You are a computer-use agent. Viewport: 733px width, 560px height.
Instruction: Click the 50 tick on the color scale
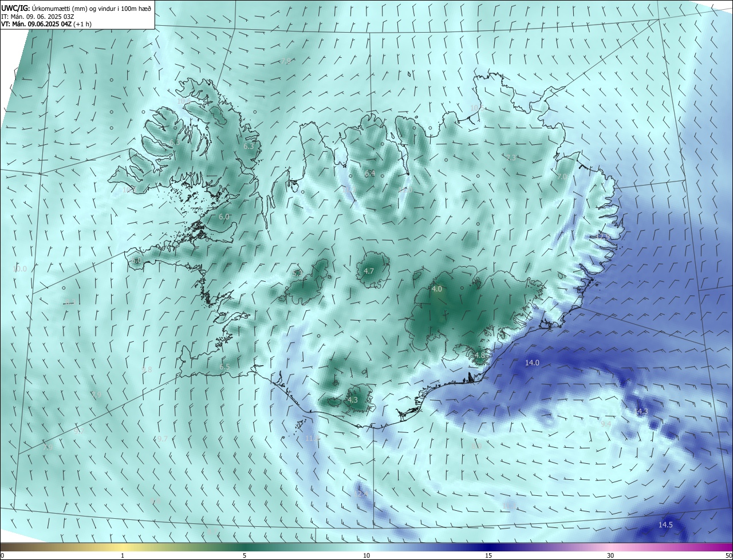[728, 555]
